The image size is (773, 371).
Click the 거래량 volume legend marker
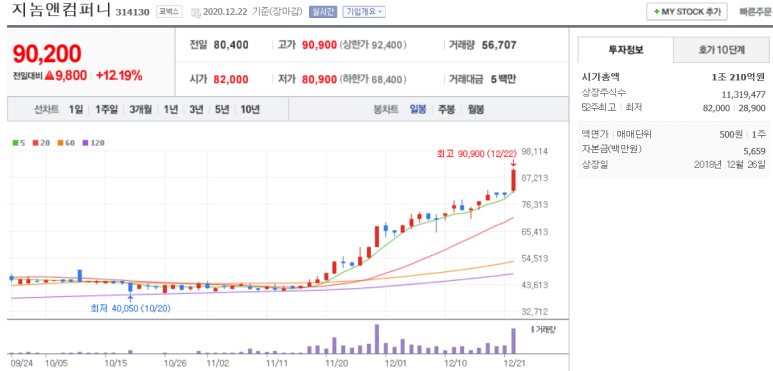(x=543, y=329)
